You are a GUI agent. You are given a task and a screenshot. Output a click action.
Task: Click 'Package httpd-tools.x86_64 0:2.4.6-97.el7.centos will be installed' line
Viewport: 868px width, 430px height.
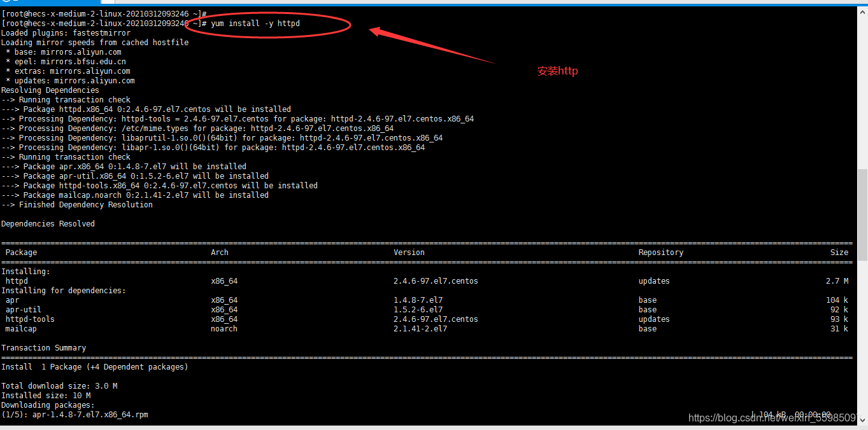(159, 186)
